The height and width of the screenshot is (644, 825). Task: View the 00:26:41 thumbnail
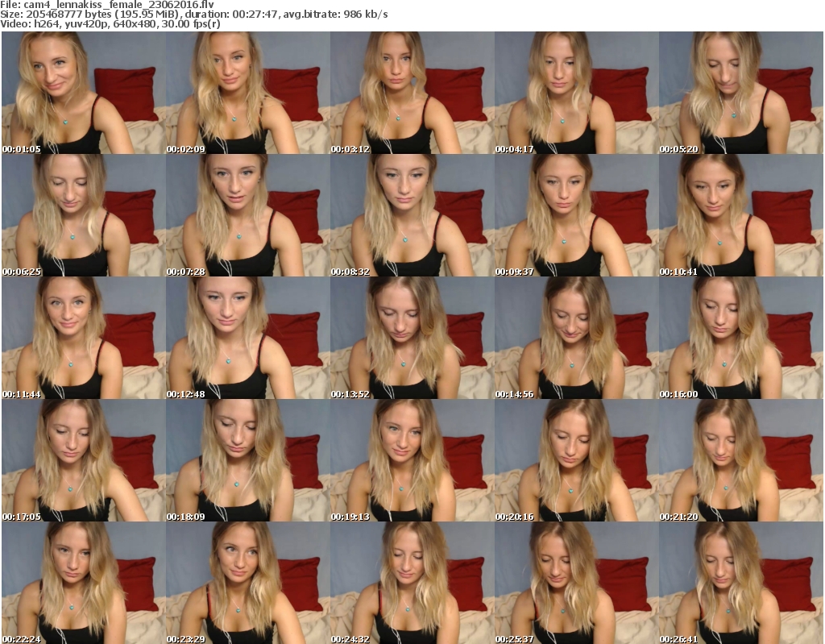click(x=741, y=583)
